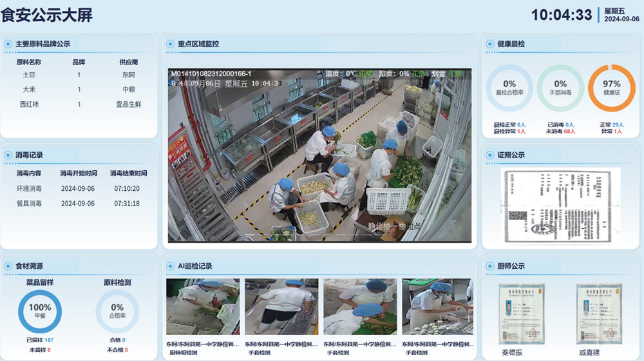644x361 pixels.
Task: Click the 原料检测 合格率 0% ring
Action: click(117, 311)
